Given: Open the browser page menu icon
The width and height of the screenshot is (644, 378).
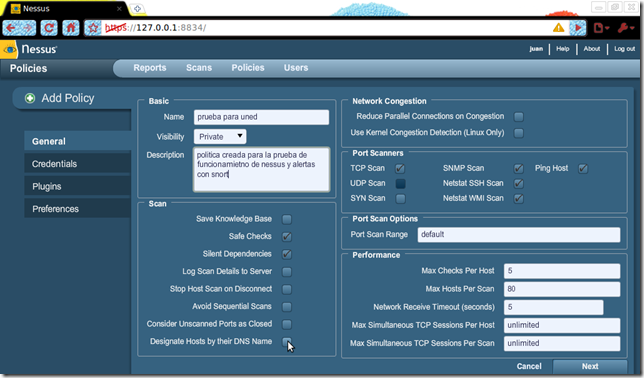Looking at the screenshot, I should click(601, 28).
